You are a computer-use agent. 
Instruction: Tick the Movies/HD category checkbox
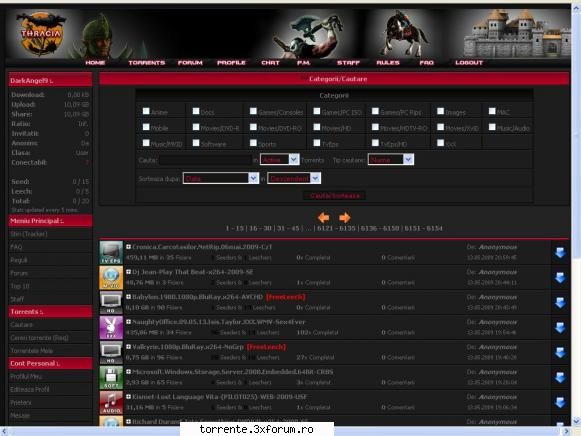pyautogui.click(x=316, y=127)
